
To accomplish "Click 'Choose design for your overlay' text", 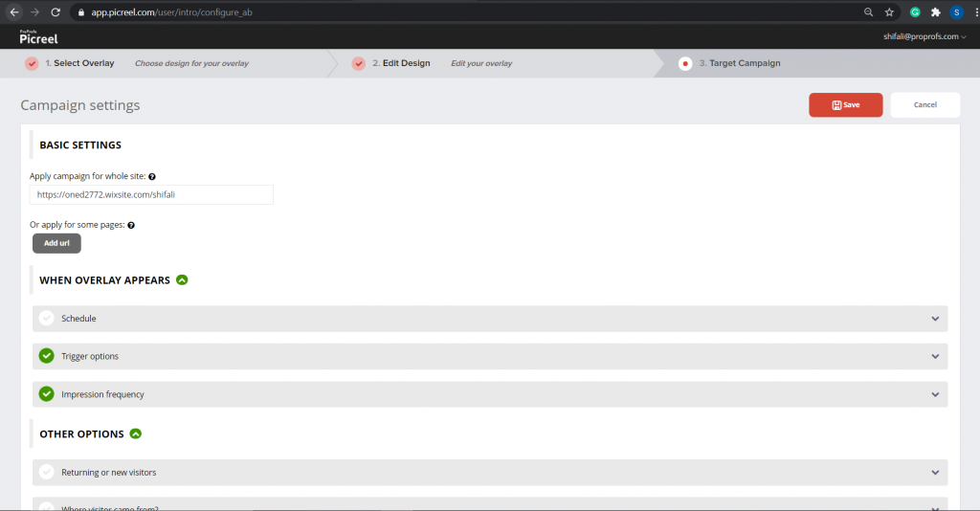I will click(191, 63).
